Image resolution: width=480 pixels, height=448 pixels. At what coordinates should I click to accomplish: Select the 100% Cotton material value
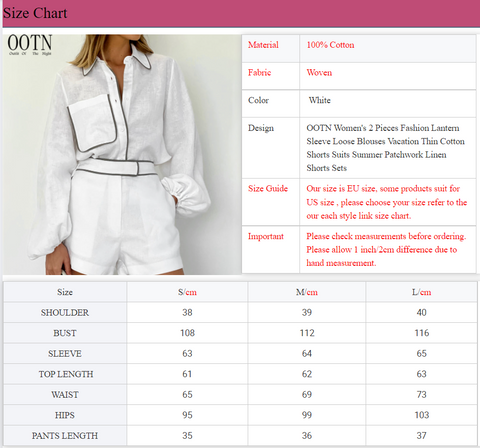(330, 45)
